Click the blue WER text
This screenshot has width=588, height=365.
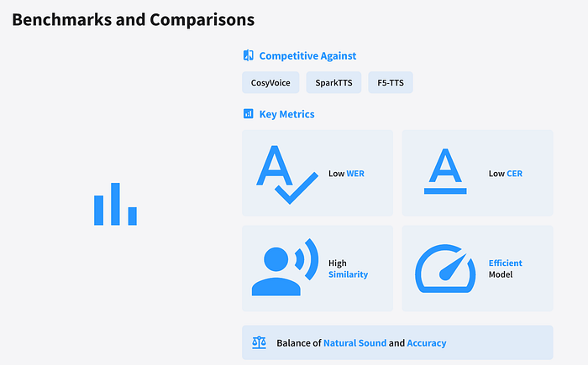tap(355, 174)
